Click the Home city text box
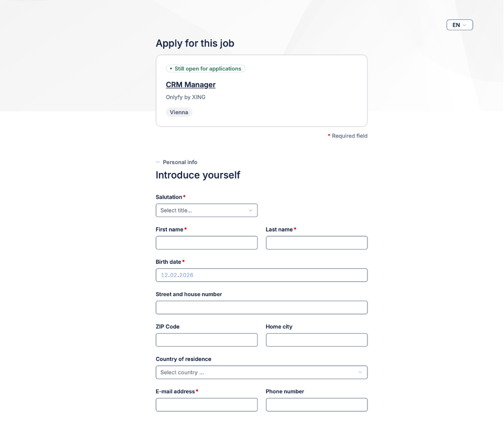 click(316, 340)
